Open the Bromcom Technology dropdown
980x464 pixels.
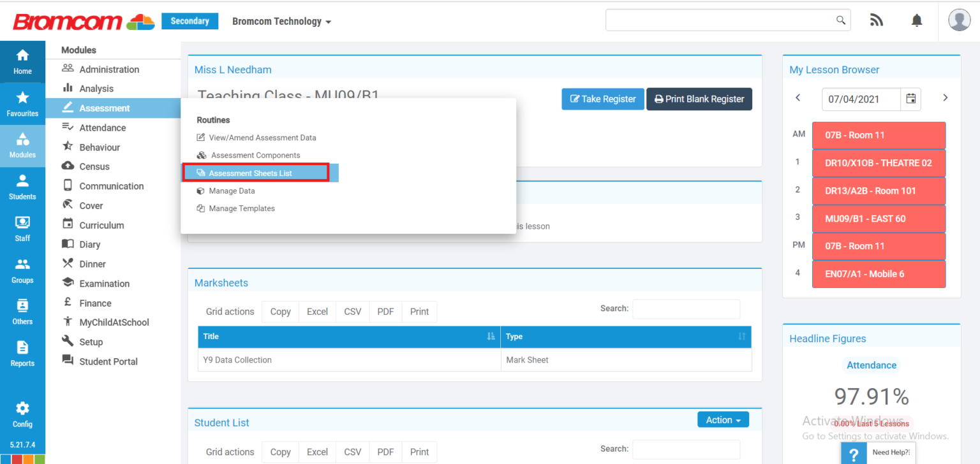(x=281, y=21)
